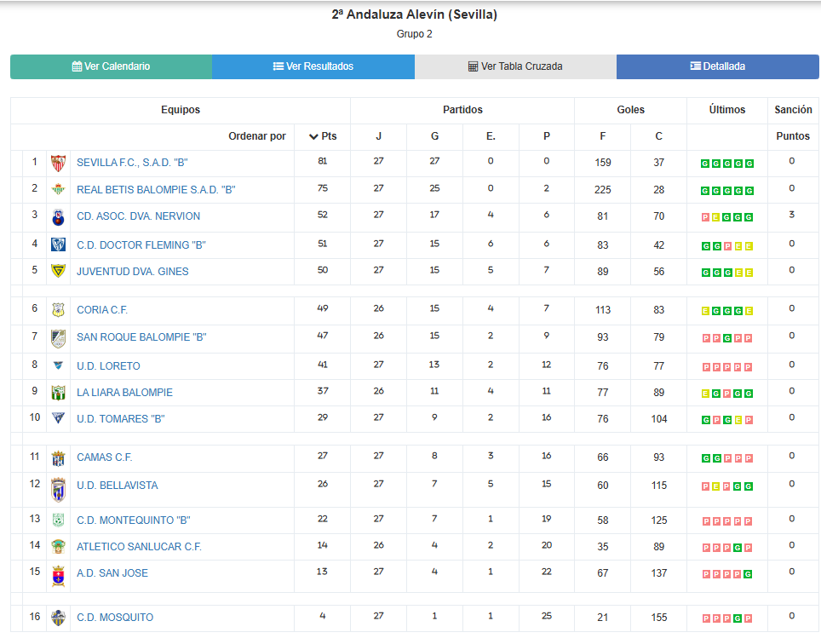Open the Ver Resultados tab
The width and height of the screenshot is (821, 644).
(313, 66)
